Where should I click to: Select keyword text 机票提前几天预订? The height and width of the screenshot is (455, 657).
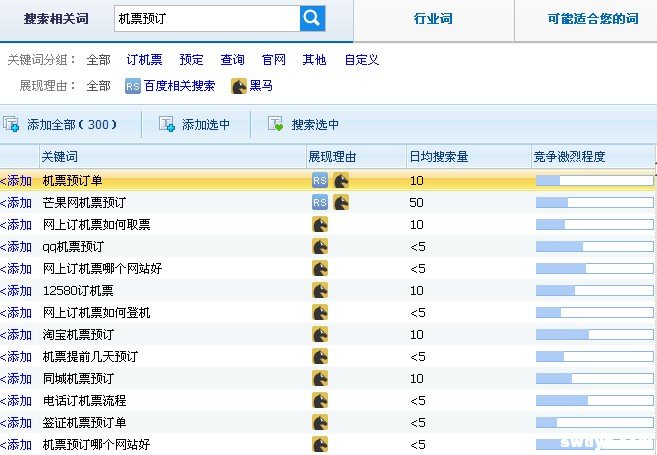click(x=91, y=357)
